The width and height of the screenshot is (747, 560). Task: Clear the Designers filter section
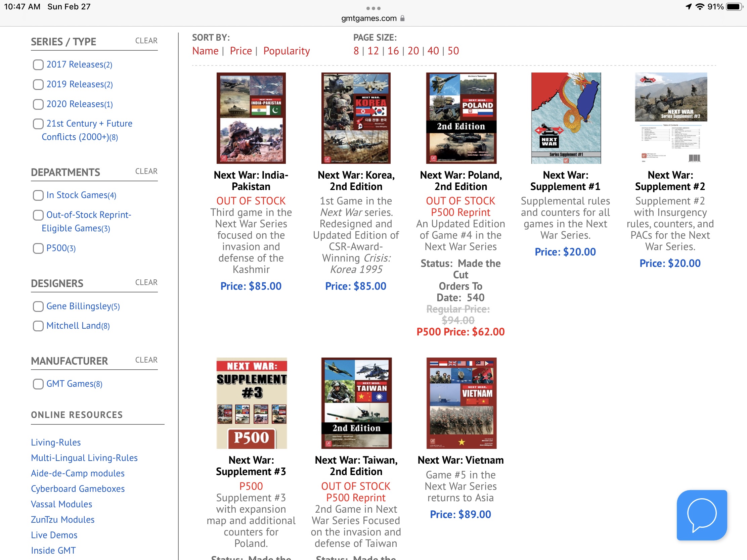[146, 282]
